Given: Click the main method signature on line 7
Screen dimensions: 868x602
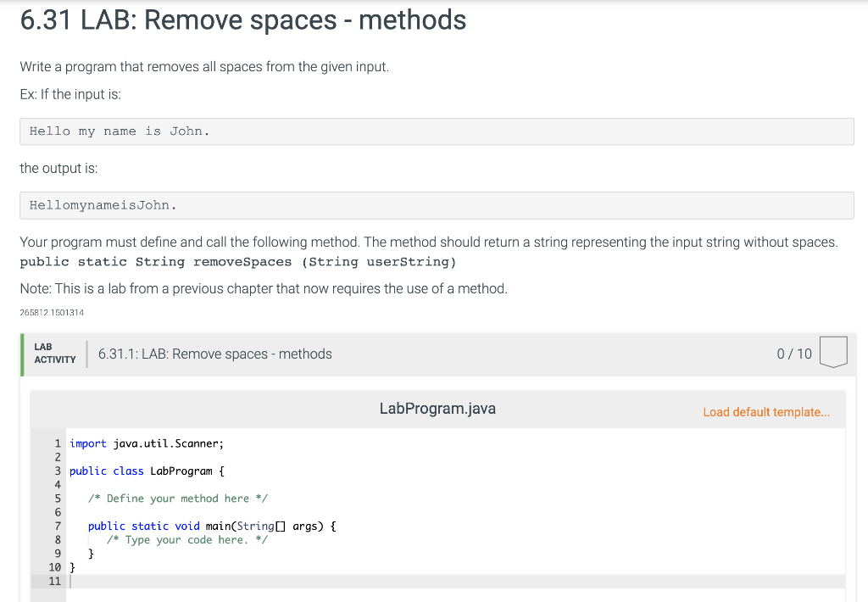Looking at the screenshot, I should click(x=210, y=526).
